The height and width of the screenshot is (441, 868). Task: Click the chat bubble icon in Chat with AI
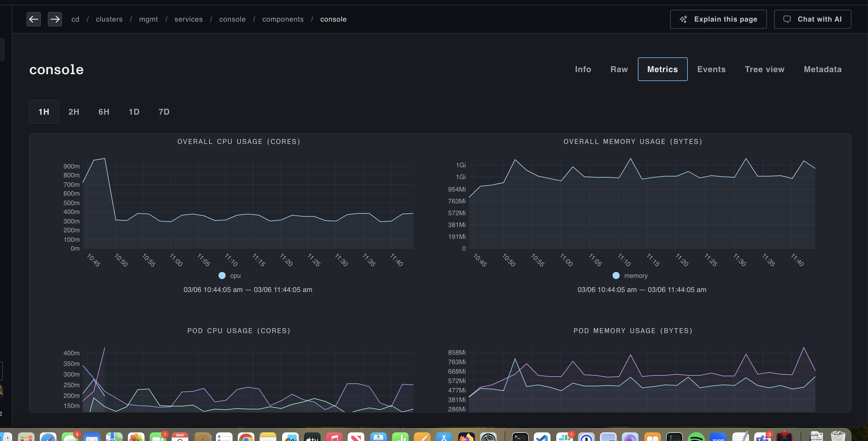point(787,19)
